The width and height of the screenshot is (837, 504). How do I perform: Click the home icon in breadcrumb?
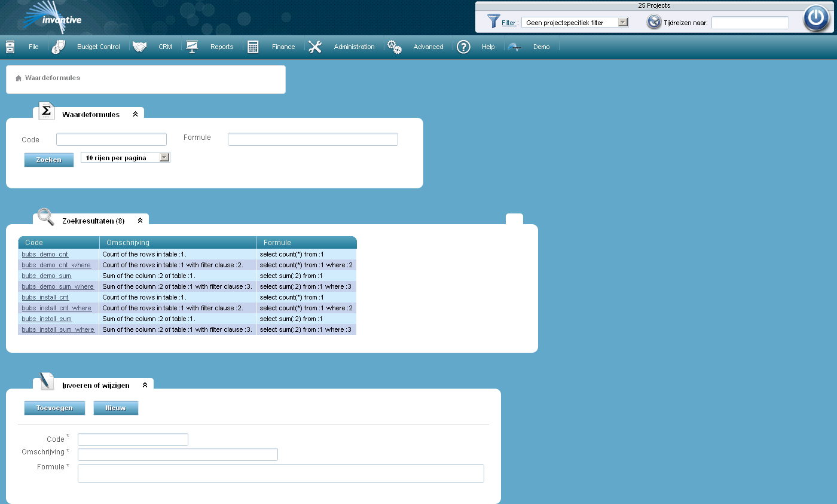(19, 78)
